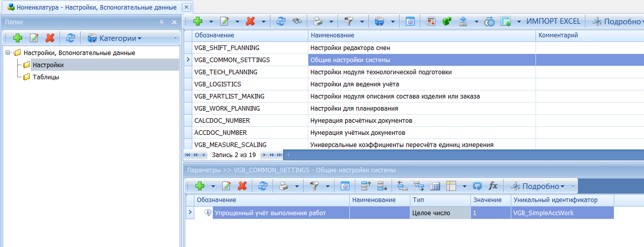
Task: Click binoculars search icon in top toolbar
Action: (x=297, y=22)
